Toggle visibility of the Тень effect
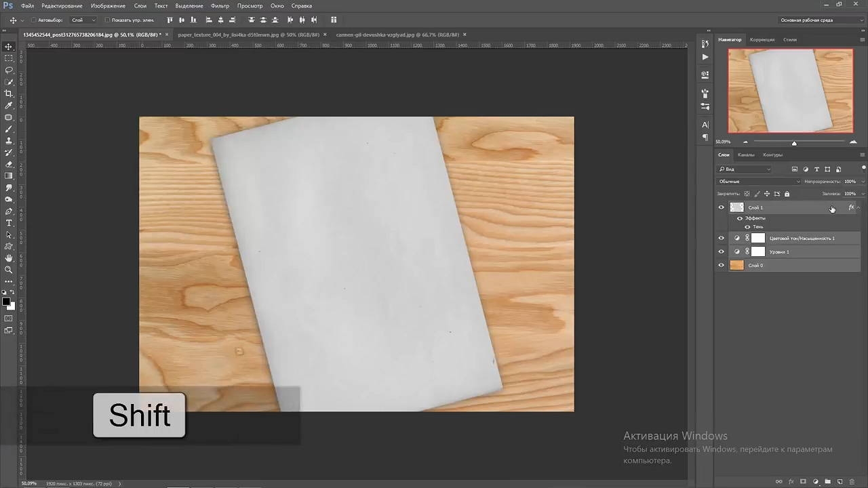This screenshot has width=868, height=488. coord(747,227)
